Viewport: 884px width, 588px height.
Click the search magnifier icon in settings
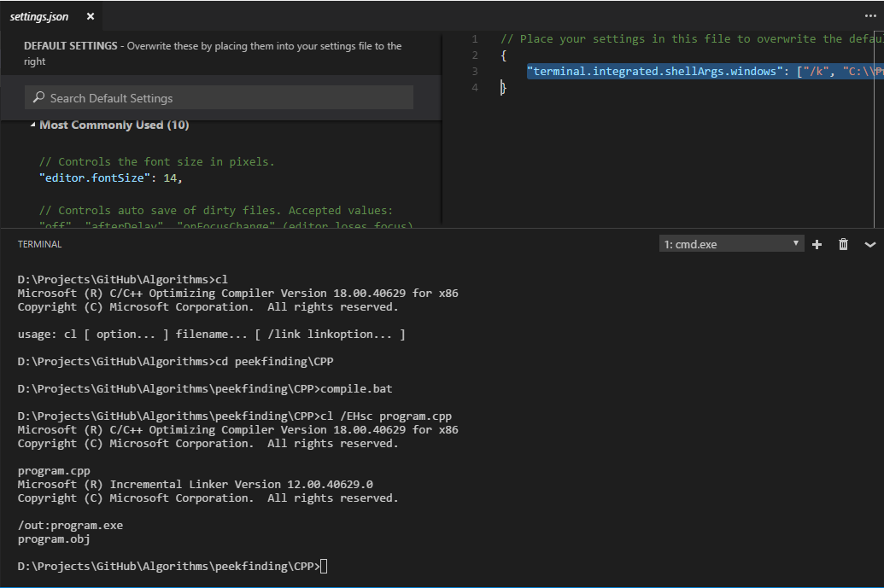coord(38,97)
